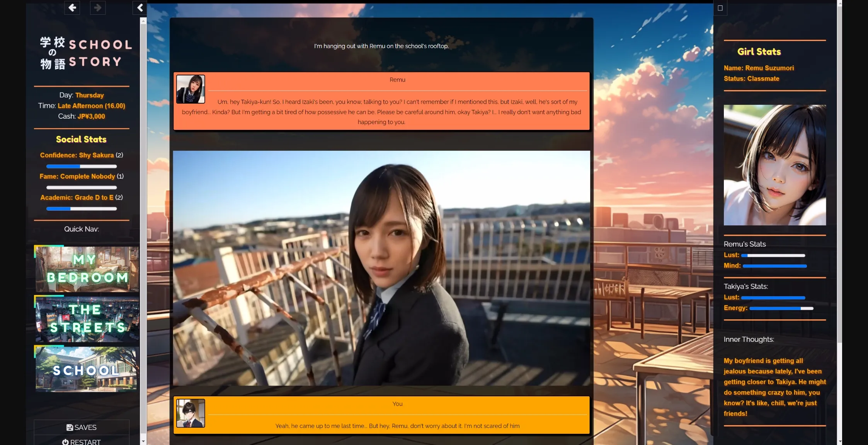Navigate back using the left arrow icon

tap(72, 7)
